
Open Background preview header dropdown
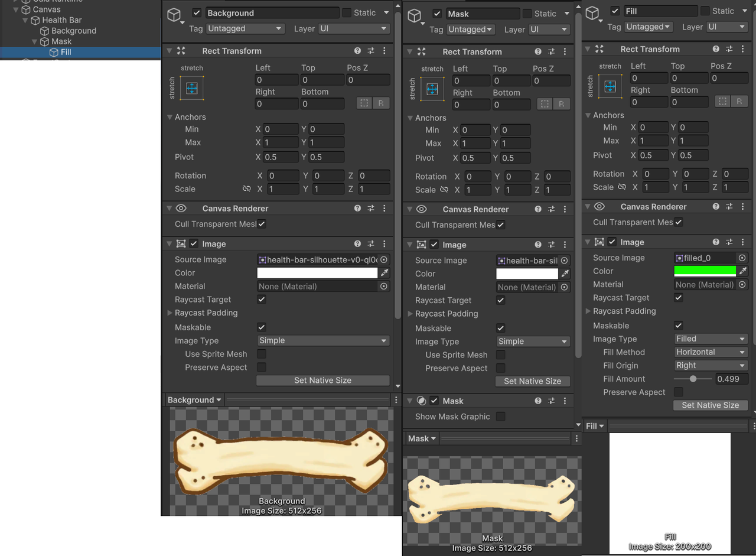tap(194, 400)
